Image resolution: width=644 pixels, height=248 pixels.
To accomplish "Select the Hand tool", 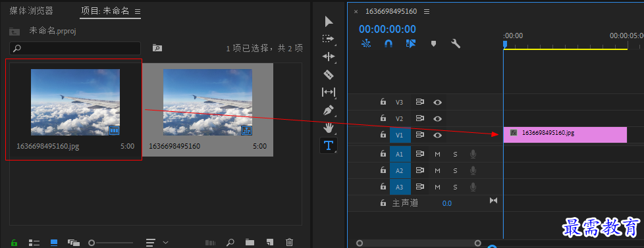I will 329,128.
